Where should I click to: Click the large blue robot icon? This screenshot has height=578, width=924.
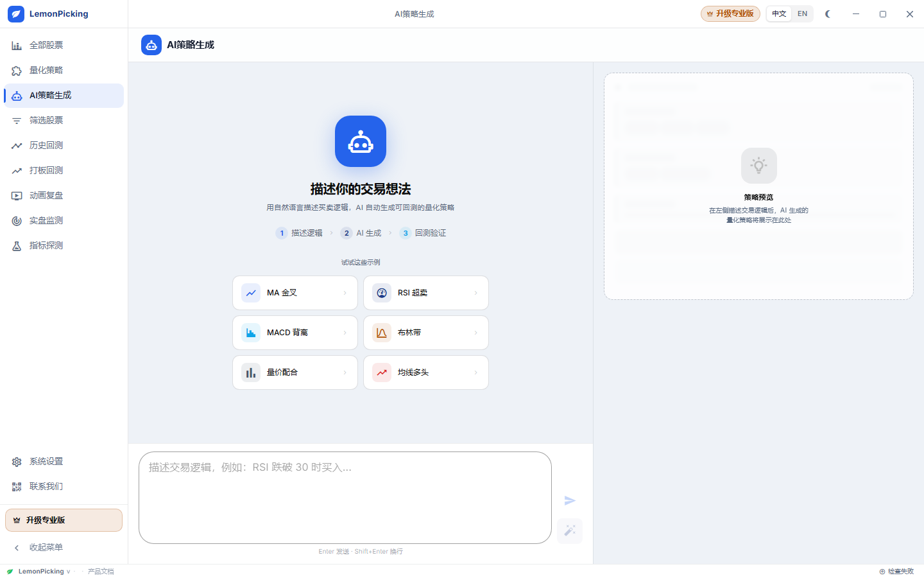(361, 141)
